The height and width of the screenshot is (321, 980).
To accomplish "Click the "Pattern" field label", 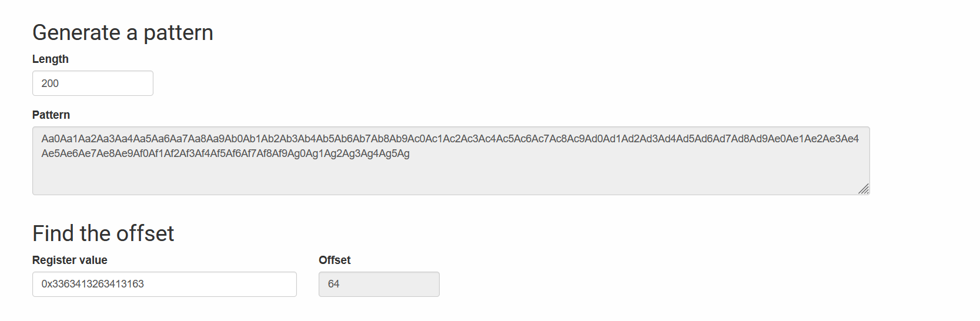I will click(51, 115).
